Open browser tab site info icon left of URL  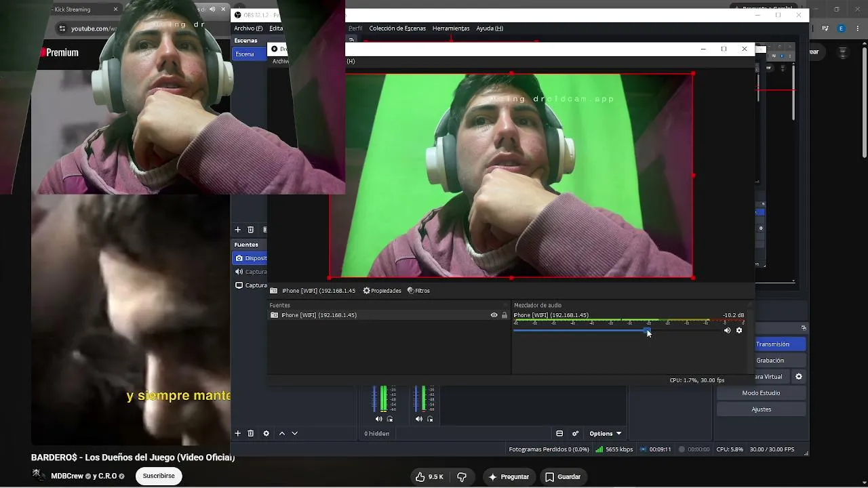62,28
